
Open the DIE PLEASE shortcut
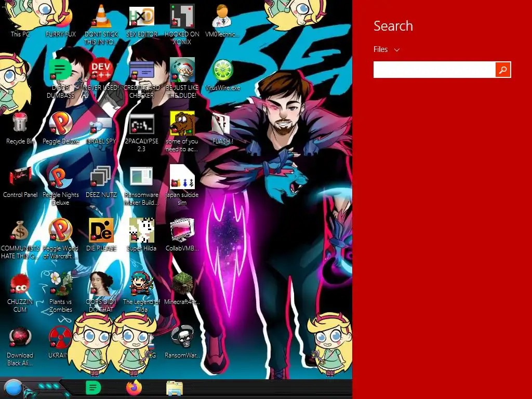[101, 230]
